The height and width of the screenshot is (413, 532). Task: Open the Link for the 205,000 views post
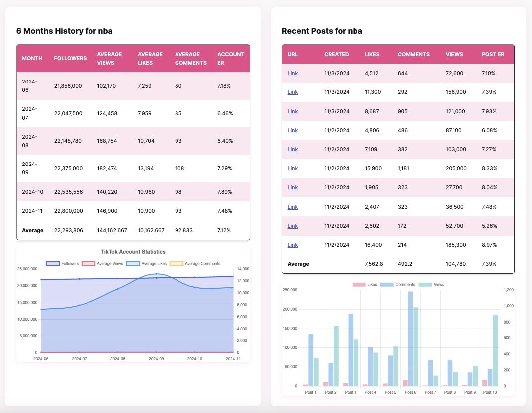[292, 169]
